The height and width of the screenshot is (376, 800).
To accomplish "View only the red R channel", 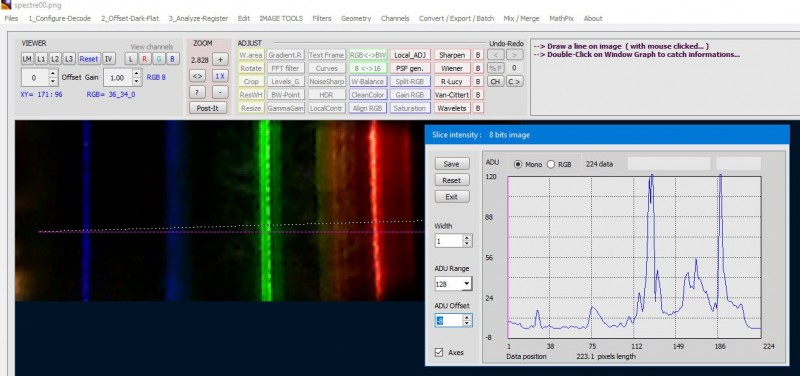I will click(x=145, y=59).
